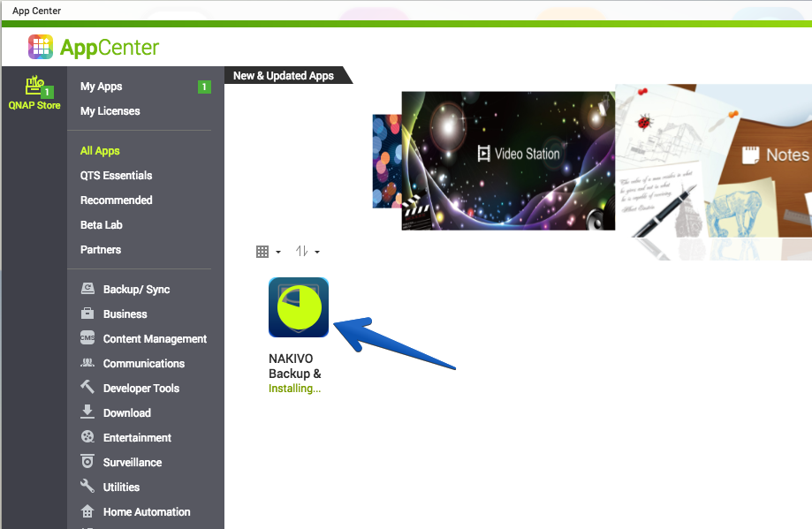Show Recommended apps
Viewport: 812px width, 529px height.
116,200
